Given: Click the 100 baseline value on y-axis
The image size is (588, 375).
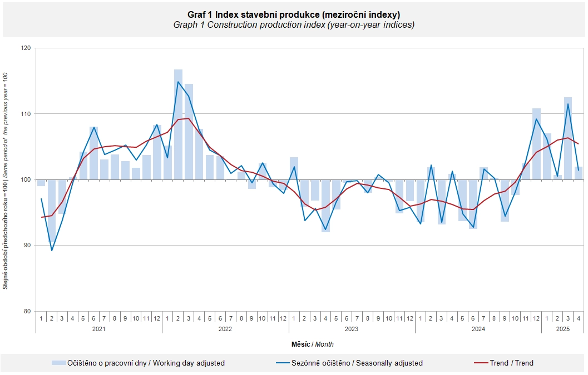Looking at the screenshot, I should (26, 180).
